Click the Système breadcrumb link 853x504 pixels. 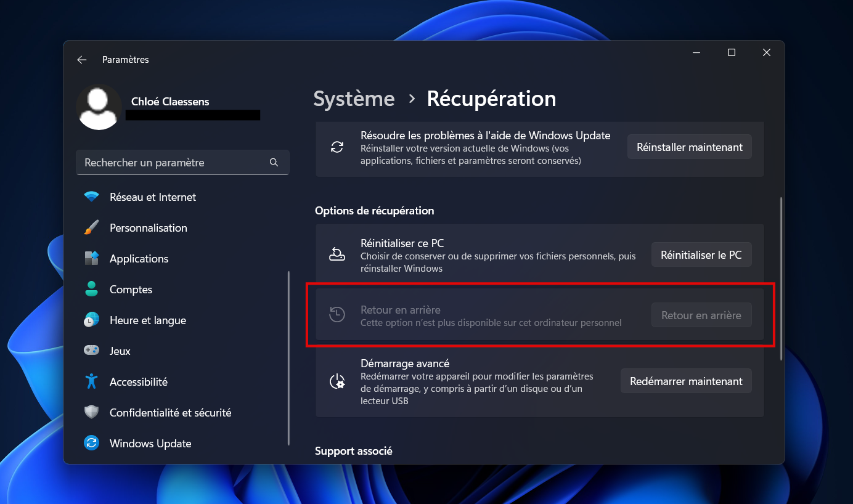pos(354,99)
